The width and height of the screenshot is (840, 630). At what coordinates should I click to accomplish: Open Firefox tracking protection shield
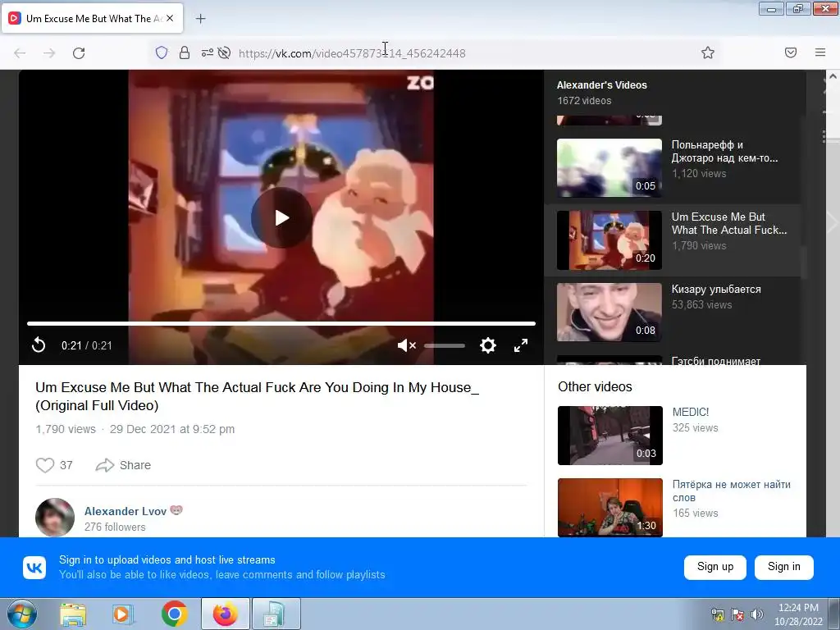[162, 52]
